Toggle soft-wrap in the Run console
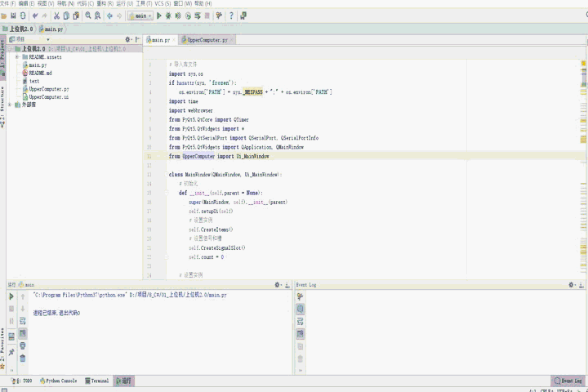The width and height of the screenshot is (588, 392). tap(23, 321)
